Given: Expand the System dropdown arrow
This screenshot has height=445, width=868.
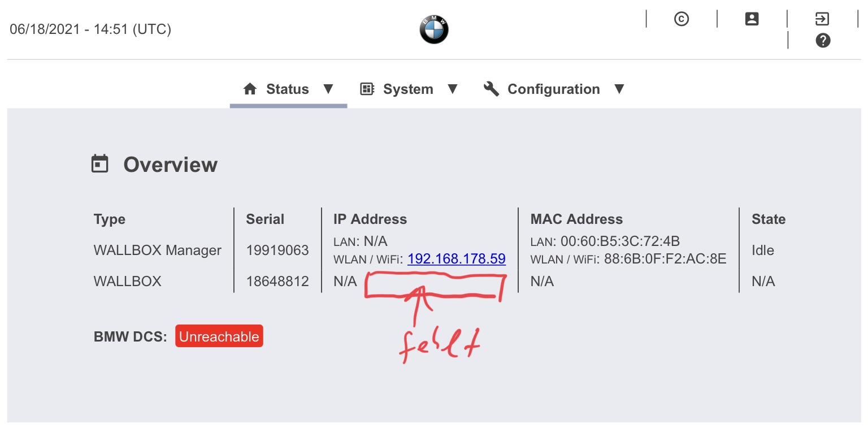Looking at the screenshot, I should [x=452, y=89].
